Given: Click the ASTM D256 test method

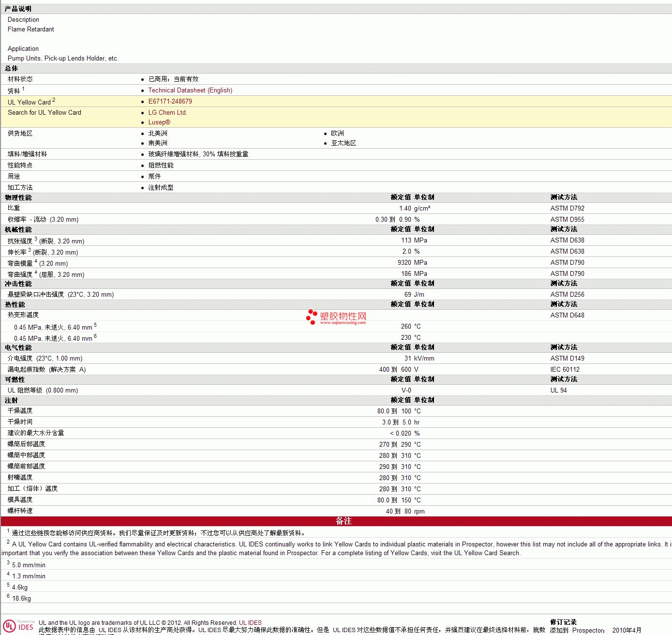Looking at the screenshot, I should pyautogui.click(x=567, y=295).
